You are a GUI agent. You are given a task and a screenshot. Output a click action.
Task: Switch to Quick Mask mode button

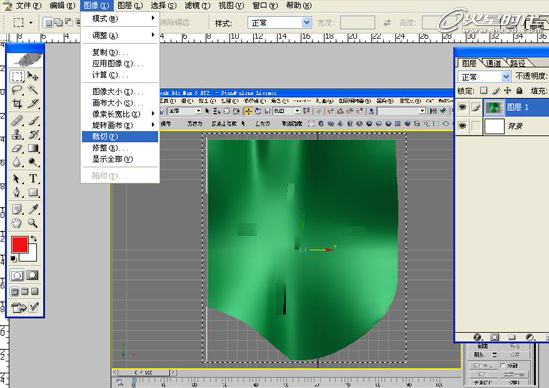[x=33, y=276]
